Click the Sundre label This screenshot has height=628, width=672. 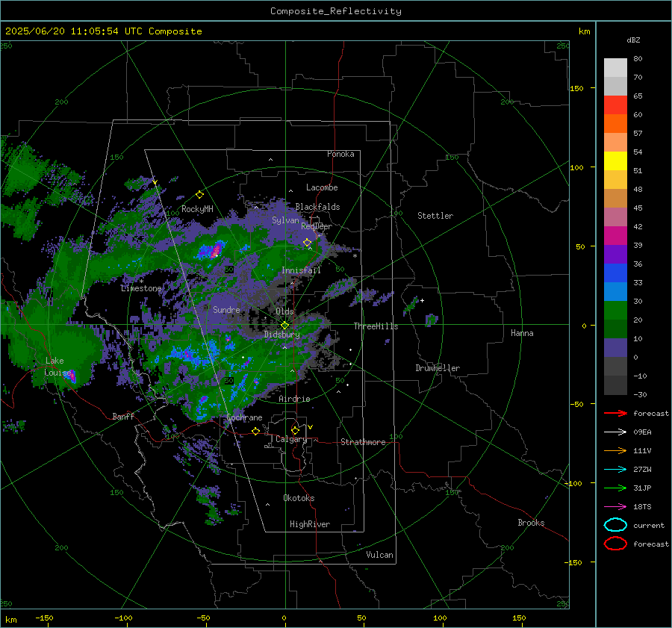[226, 309]
